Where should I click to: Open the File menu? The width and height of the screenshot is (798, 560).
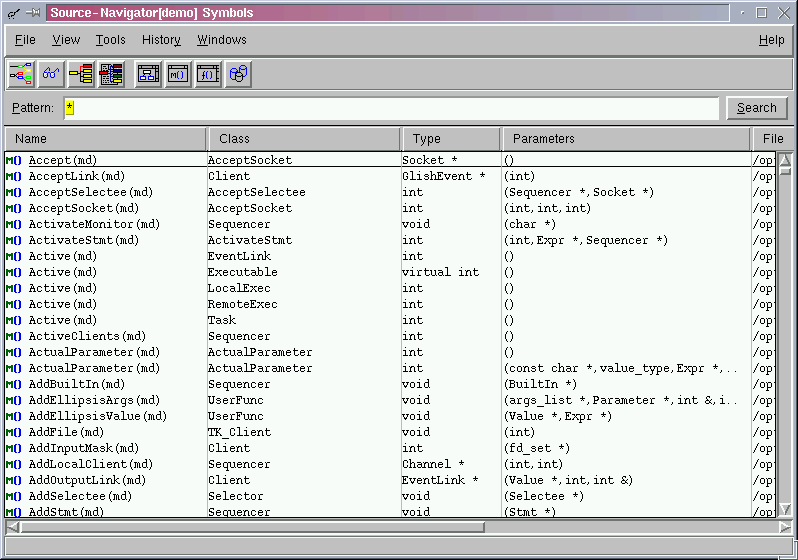click(25, 40)
